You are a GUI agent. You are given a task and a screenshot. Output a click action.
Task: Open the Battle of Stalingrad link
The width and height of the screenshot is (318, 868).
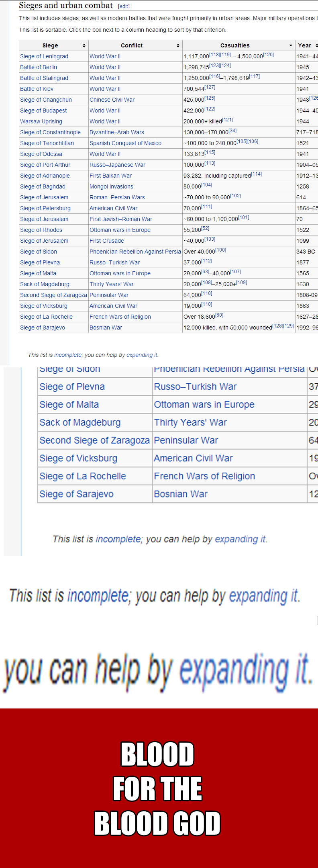tap(44, 78)
